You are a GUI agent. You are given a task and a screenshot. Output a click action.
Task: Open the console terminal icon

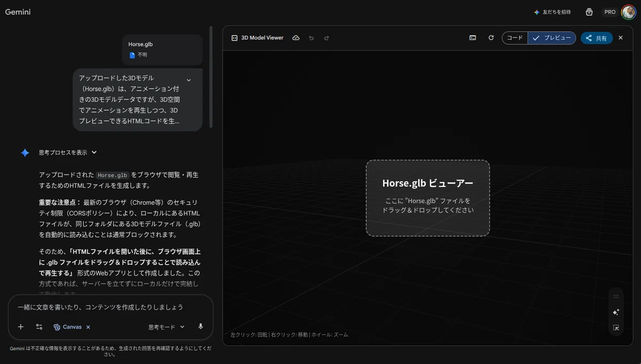(x=473, y=38)
